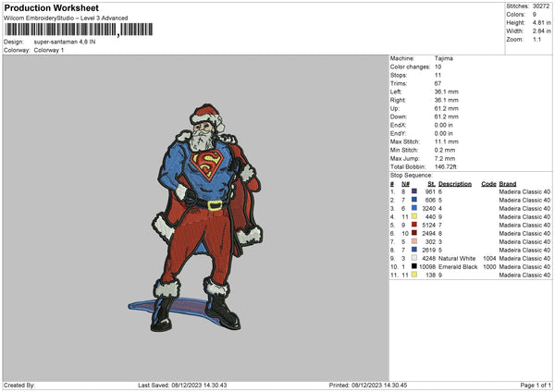Click the purple swatch in stop row 1
555x392 pixels.
[x=414, y=191]
